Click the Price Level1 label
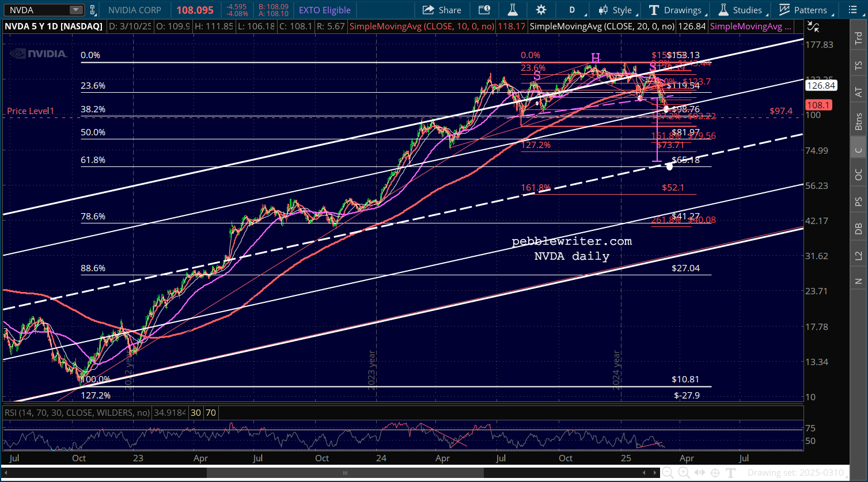868x482 pixels. (31, 111)
